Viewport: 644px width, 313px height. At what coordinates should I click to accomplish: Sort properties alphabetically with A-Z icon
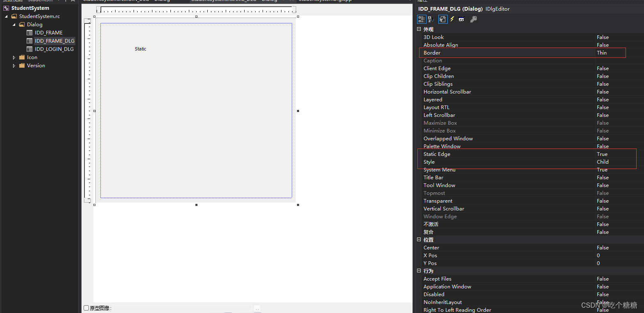pos(431,19)
